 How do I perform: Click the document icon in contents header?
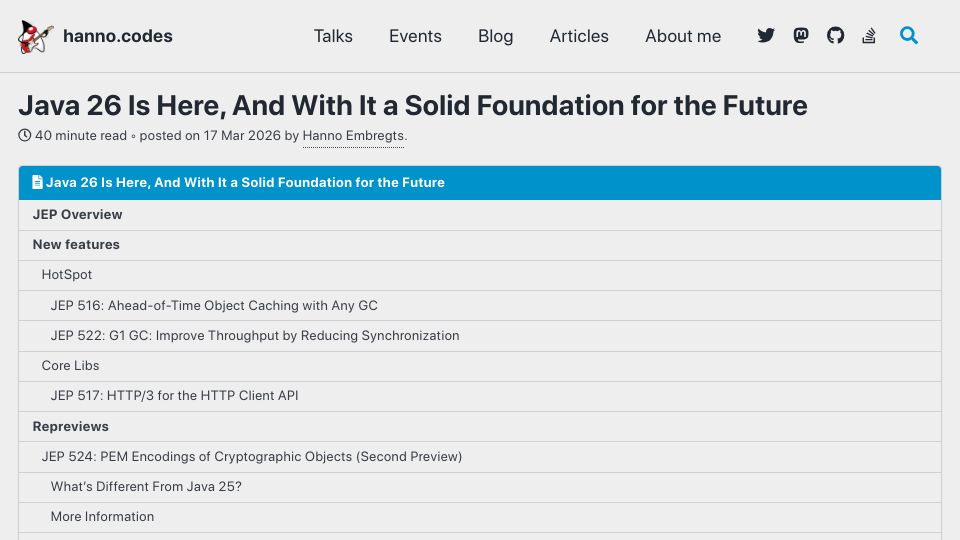[x=37, y=182]
